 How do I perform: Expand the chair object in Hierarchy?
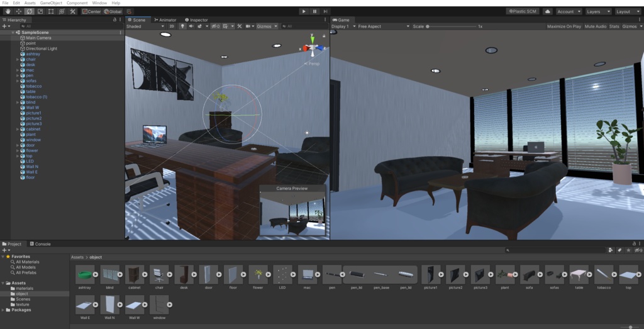18,59
